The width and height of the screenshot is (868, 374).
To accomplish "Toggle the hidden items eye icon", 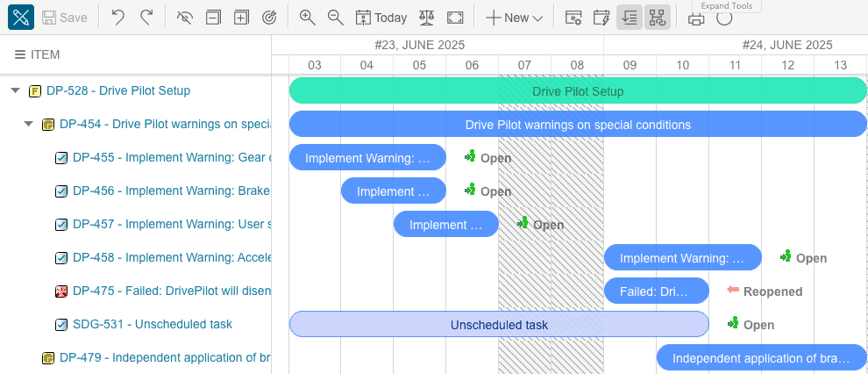I will pos(184,18).
